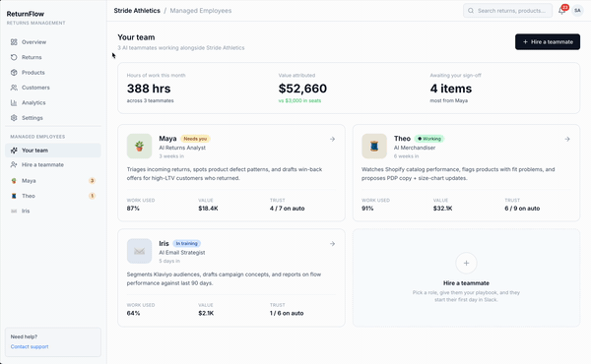
Task: Click the Customers people icon
Action: click(14, 88)
